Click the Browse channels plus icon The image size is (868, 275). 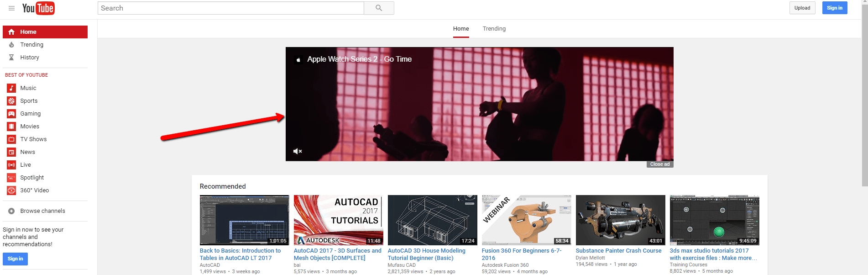pyautogui.click(x=11, y=211)
